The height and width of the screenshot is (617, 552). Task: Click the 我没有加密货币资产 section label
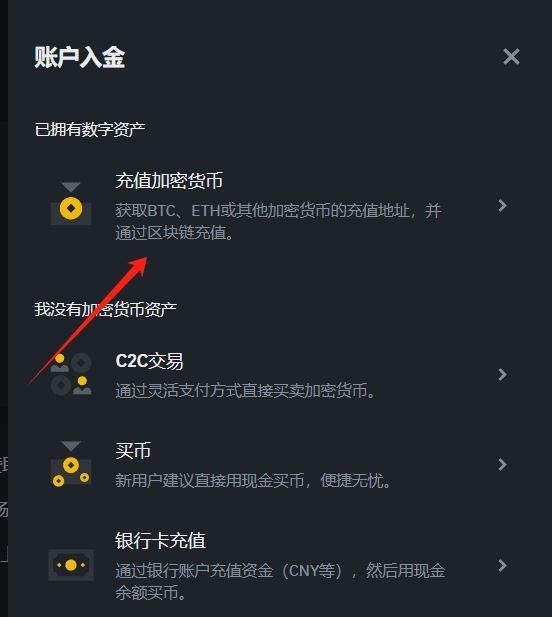click(105, 309)
